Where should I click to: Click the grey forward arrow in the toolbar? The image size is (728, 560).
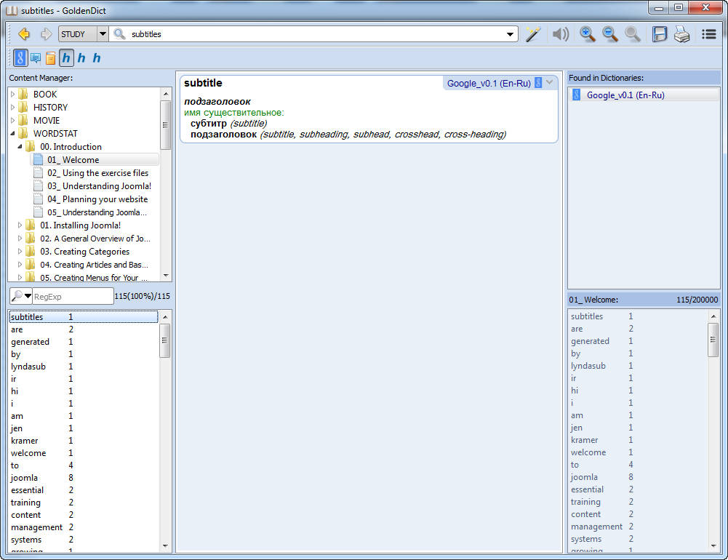click(46, 34)
